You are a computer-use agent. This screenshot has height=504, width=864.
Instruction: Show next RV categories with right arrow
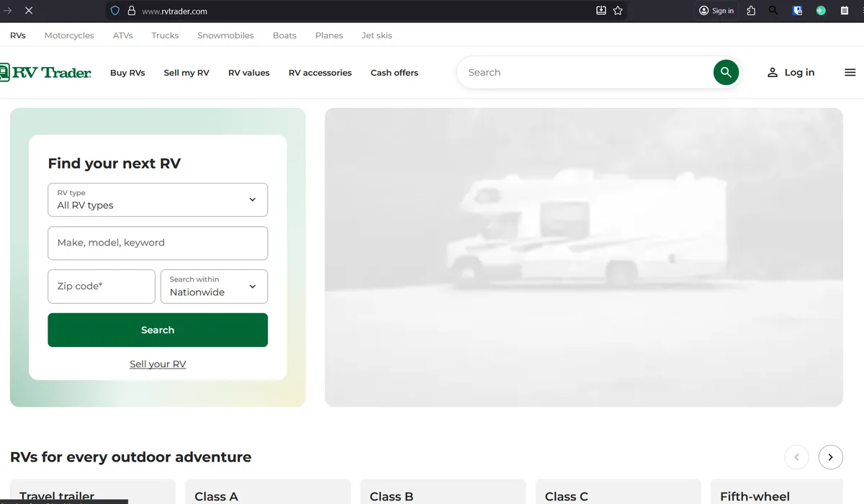(x=830, y=457)
